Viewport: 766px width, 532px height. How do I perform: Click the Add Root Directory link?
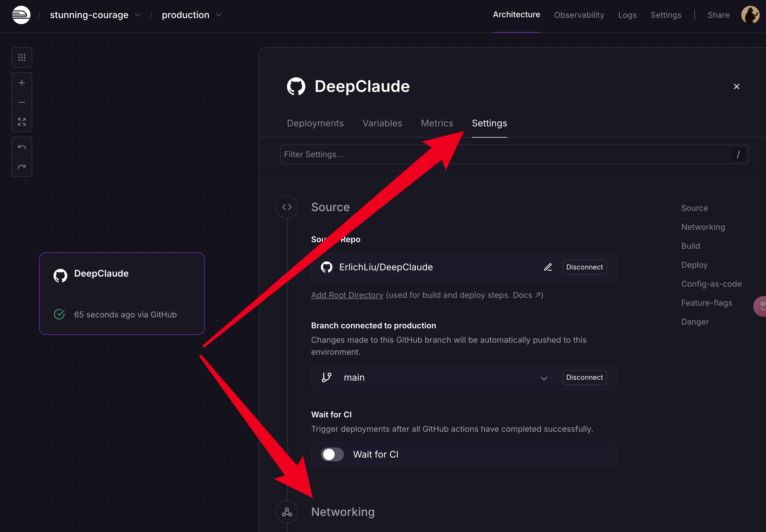pyautogui.click(x=347, y=295)
